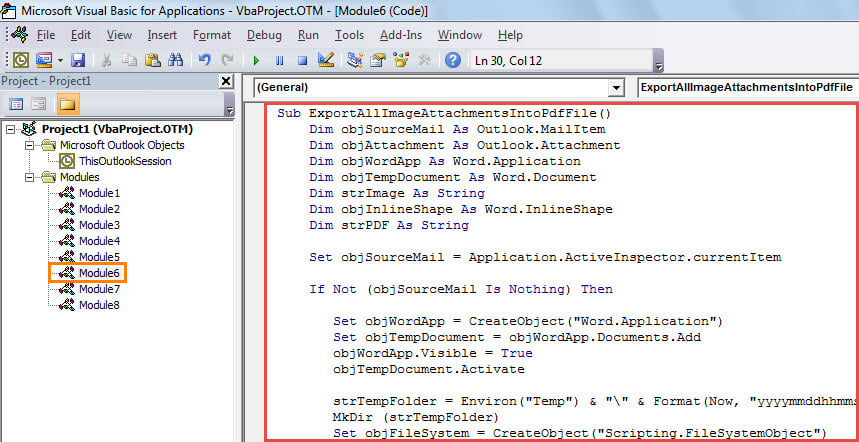This screenshot has height=442, width=859.
Task: Toggle Design Mode icon
Action: coord(324,61)
